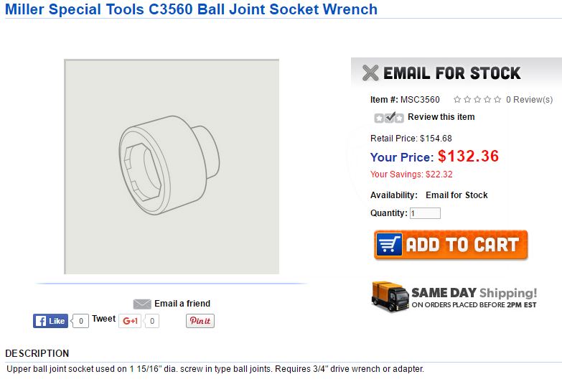Click the Facebook Like button
The image size is (562, 392).
[x=50, y=321]
